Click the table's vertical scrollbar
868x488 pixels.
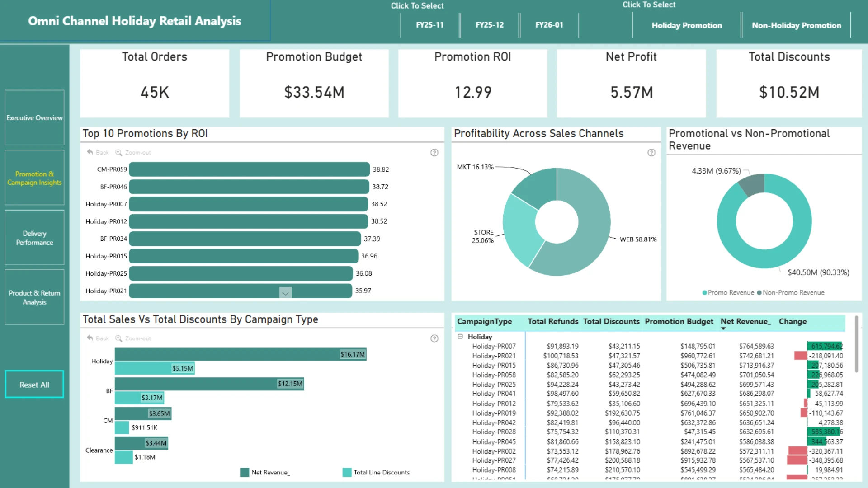point(856,344)
